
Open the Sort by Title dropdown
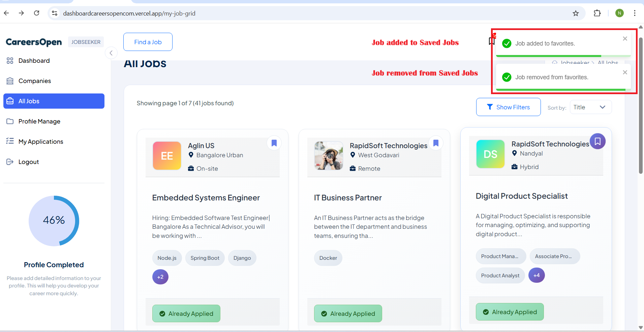pyautogui.click(x=590, y=107)
